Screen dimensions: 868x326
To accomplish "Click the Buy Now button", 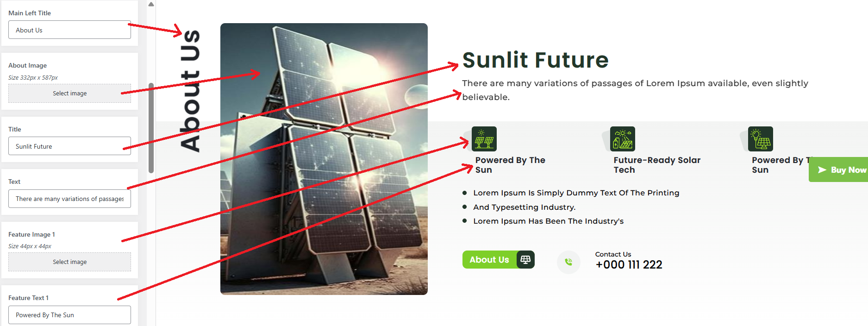I will click(x=842, y=170).
